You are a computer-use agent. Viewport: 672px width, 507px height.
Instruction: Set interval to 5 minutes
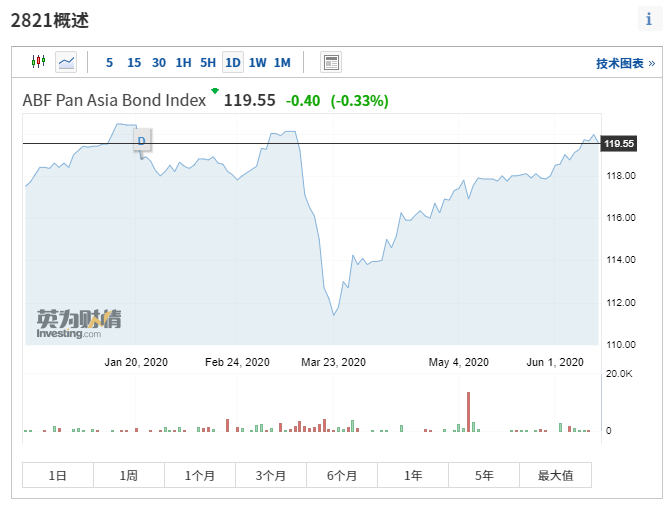pos(109,62)
